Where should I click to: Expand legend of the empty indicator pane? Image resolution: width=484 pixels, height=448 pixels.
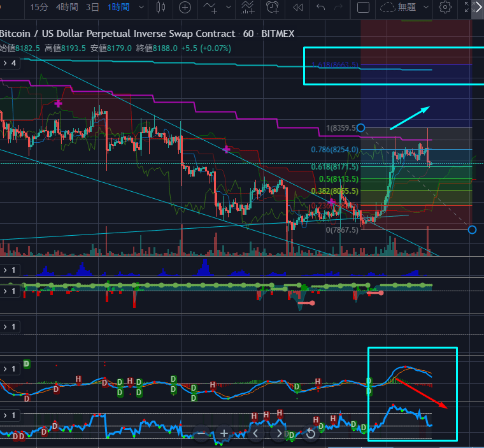[x=10, y=326]
